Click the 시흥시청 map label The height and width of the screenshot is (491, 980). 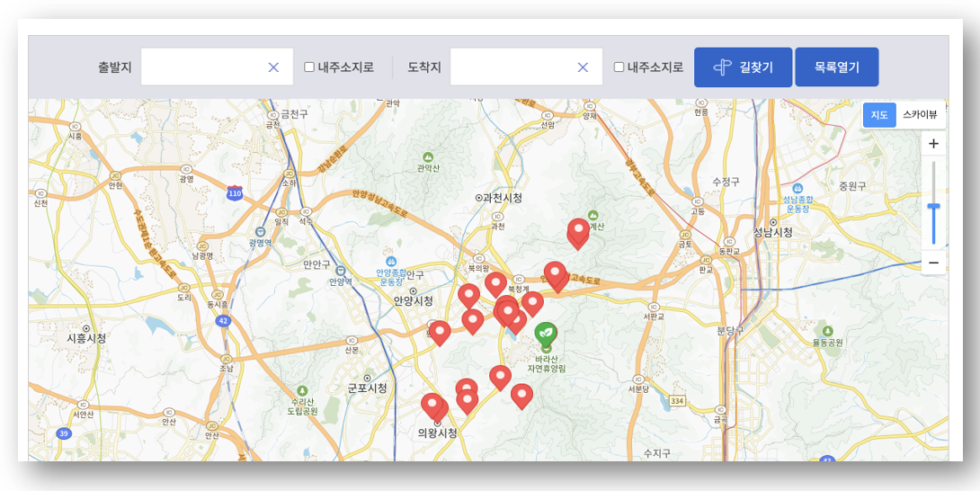(86, 338)
